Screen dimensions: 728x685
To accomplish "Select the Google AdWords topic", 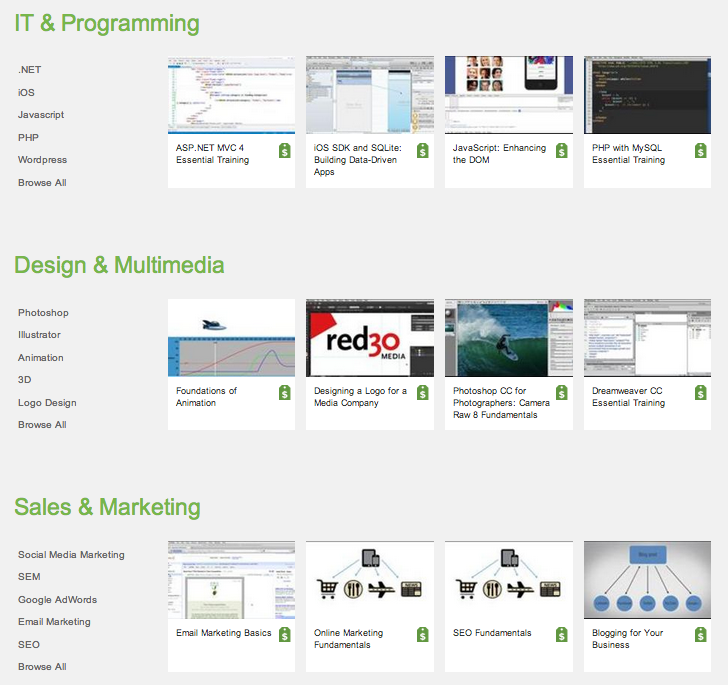I will 57,600.
